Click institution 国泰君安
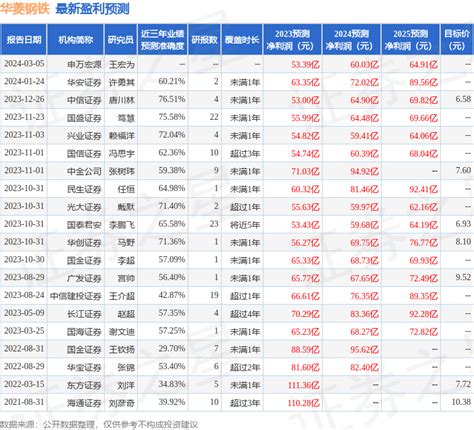 coord(84,225)
